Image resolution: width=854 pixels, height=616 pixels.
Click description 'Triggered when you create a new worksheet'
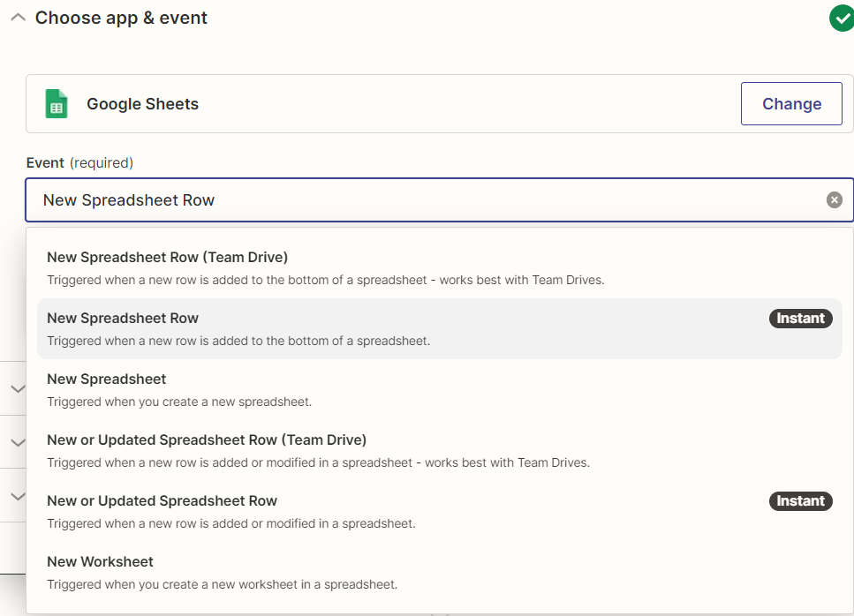coord(223,584)
